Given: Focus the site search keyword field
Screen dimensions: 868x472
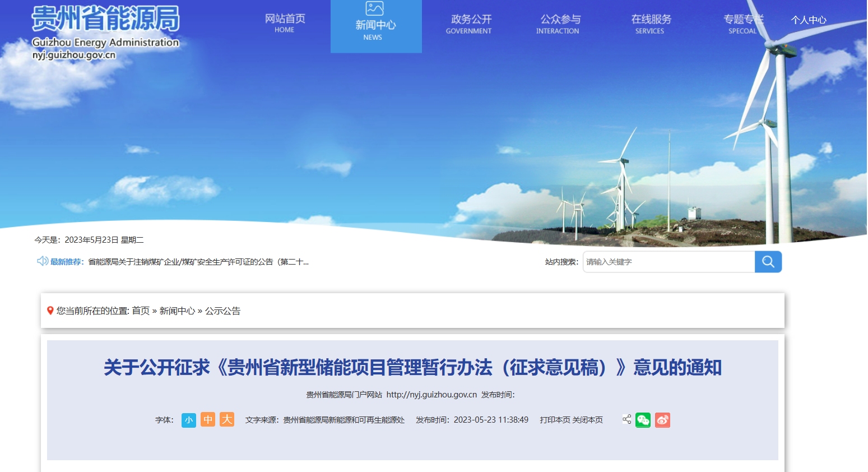Looking at the screenshot, I should coord(668,262).
